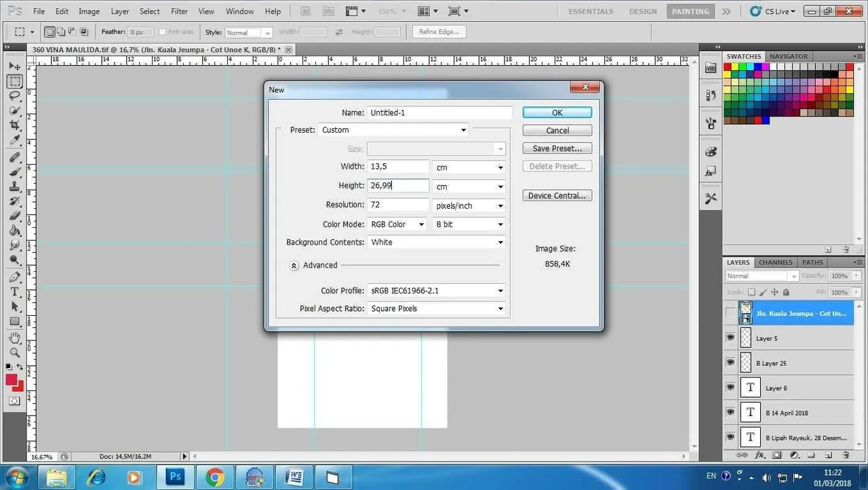
Task: Open the Preset dropdown
Action: [x=393, y=130]
